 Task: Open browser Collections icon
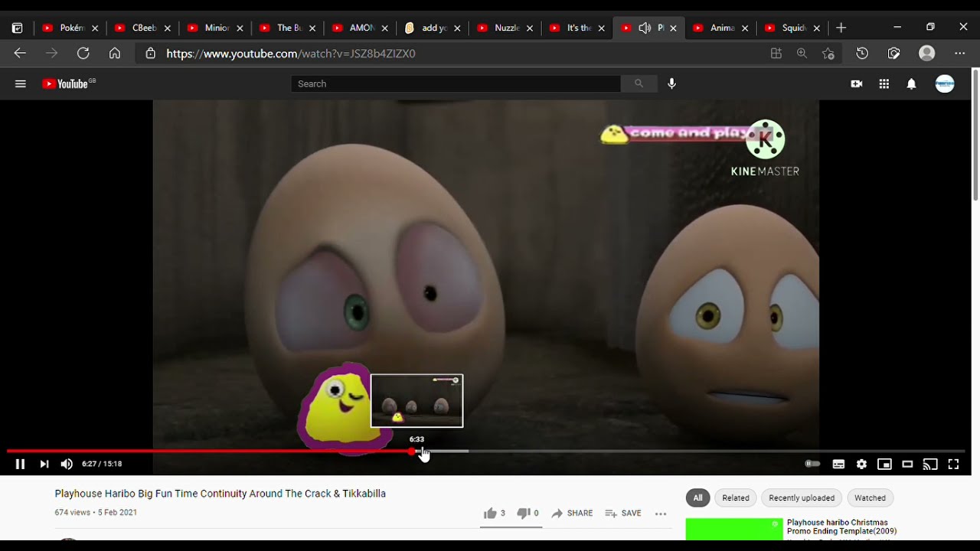coord(893,54)
